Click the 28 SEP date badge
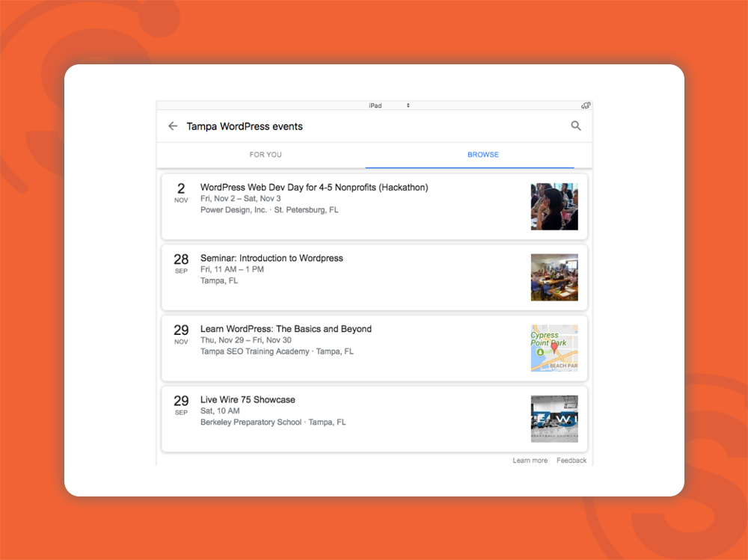This screenshot has height=560, width=748. point(181,263)
